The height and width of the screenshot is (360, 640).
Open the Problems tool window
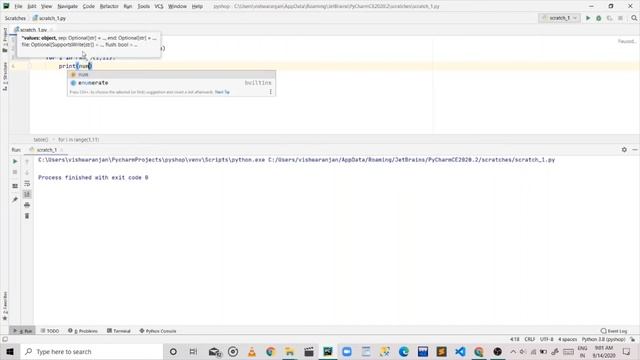83,331
